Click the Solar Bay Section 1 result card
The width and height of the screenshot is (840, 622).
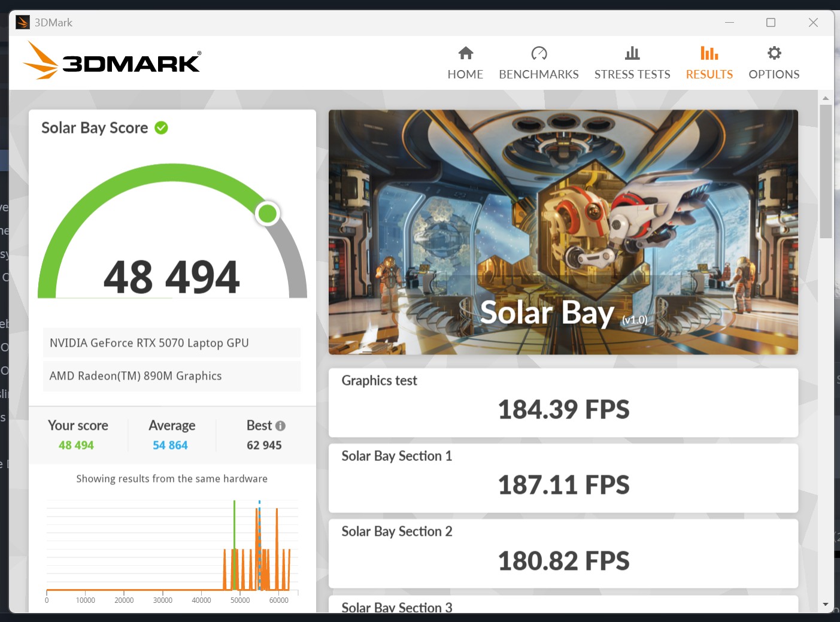563,478
